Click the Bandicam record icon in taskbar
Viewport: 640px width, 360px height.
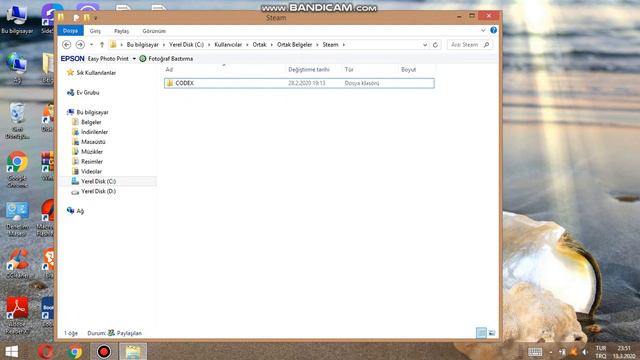tap(104, 351)
